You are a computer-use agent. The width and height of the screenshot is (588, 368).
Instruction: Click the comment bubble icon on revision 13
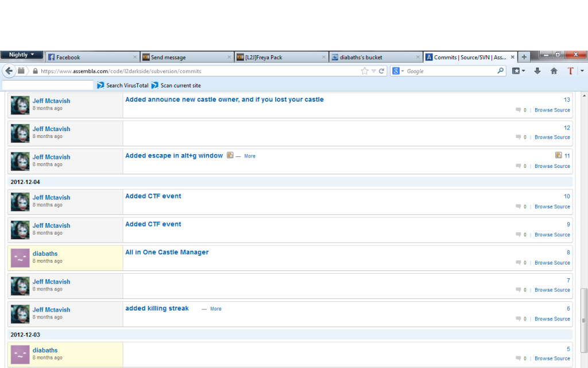click(518, 110)
